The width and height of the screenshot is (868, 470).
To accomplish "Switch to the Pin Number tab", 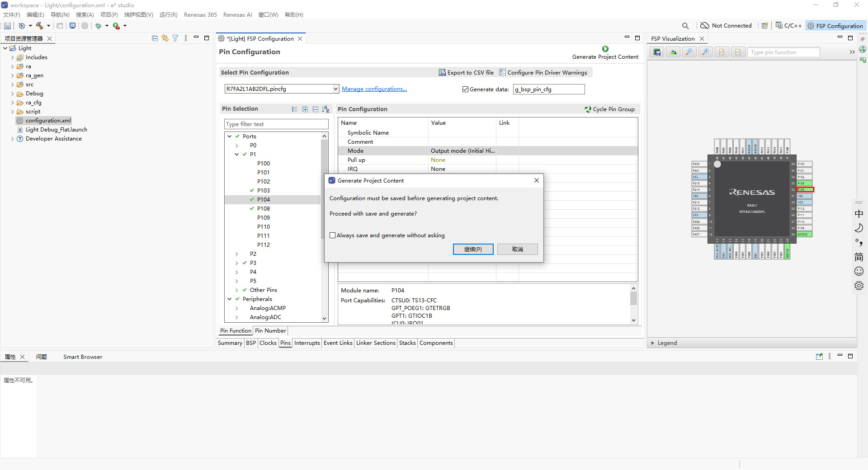I will pos(270,331).
